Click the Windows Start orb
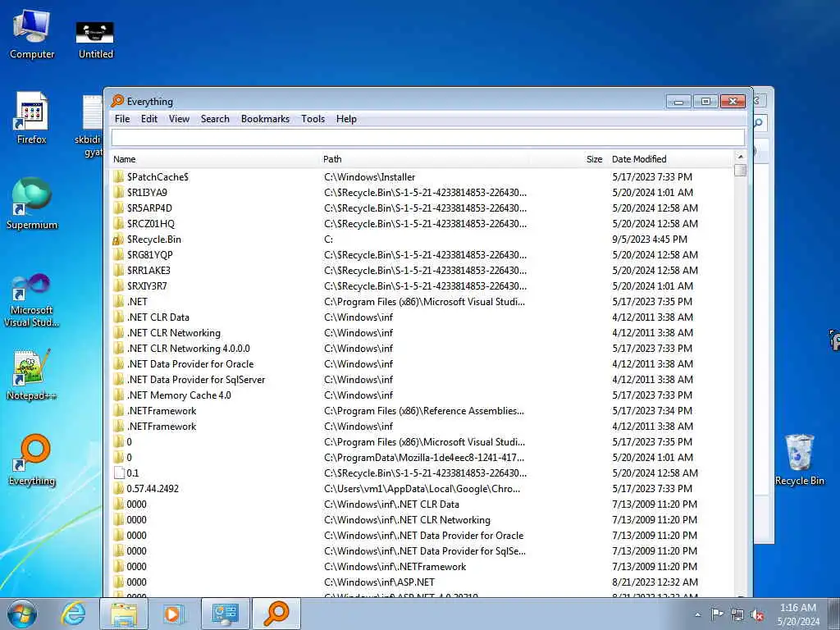The height and width of the screenshot is (630, 840). pyautogui.click(x=22, y=614)
